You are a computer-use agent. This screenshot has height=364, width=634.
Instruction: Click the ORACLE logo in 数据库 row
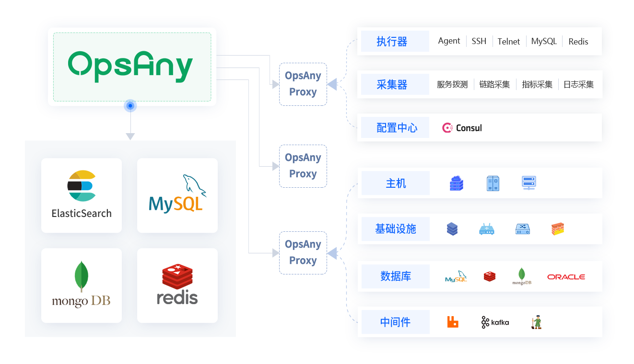(x=566, y=277)
